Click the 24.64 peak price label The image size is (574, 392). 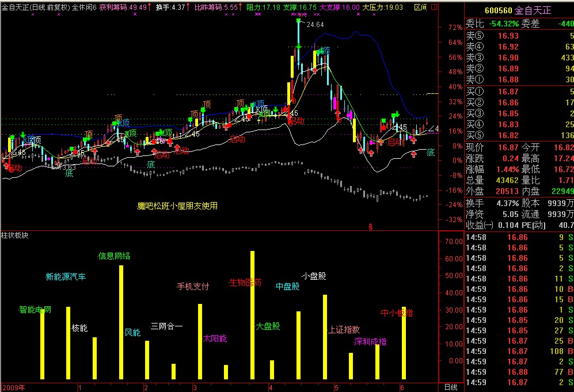pos(315,25)
